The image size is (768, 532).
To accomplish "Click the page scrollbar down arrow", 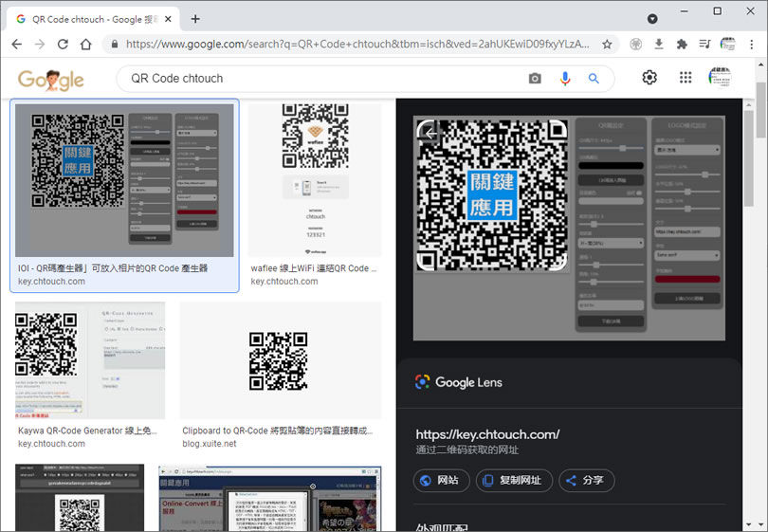I will pos(760,525).
